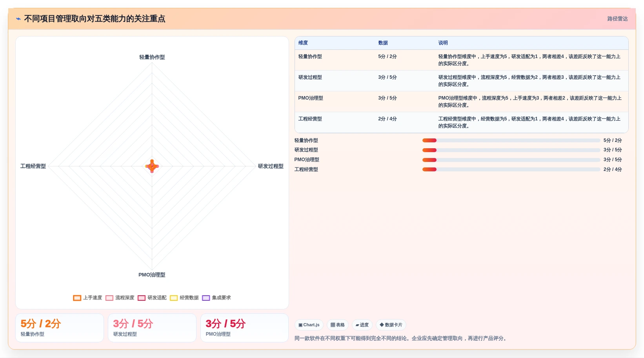Click the 进度 tag
The width and height of the screenshot is (644, 358).
pyautogui.click(x=362, y=325)
